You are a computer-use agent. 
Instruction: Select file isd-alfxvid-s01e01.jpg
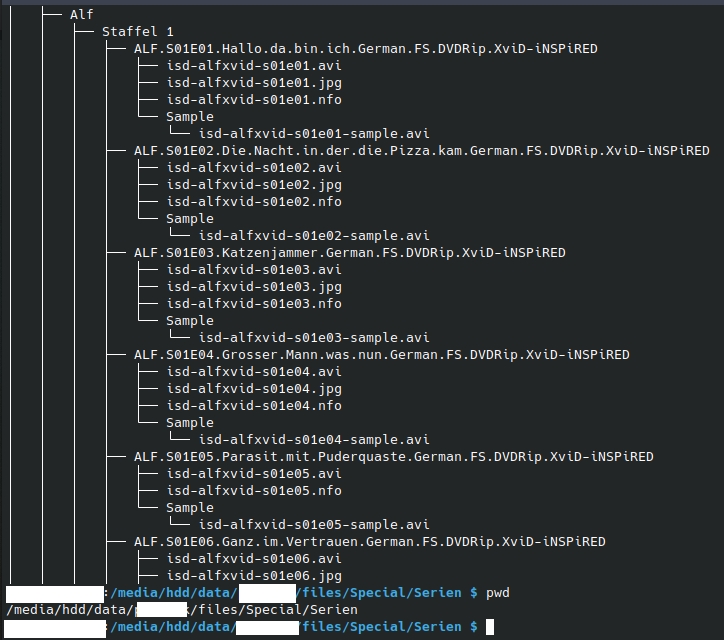[254, 83]
